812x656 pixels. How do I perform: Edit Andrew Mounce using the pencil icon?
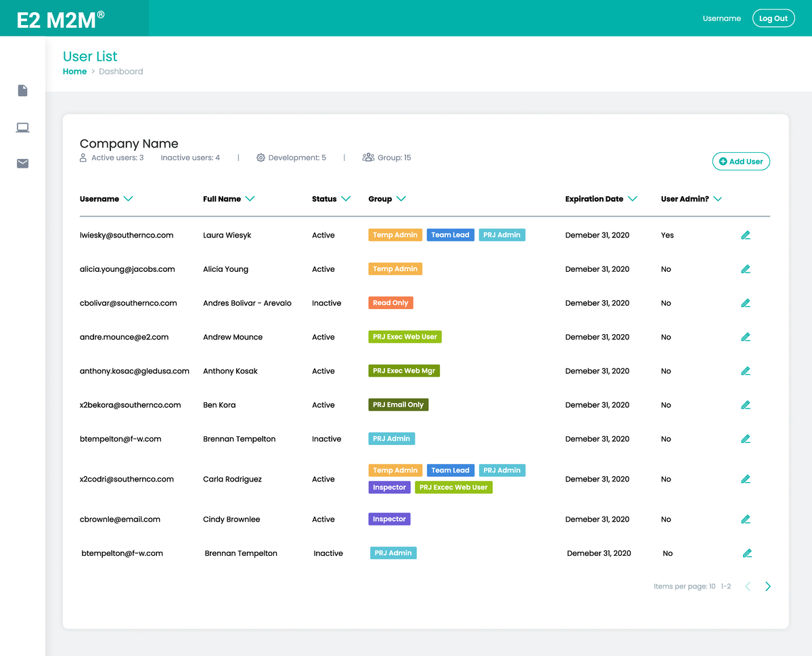tap(745, 337)
